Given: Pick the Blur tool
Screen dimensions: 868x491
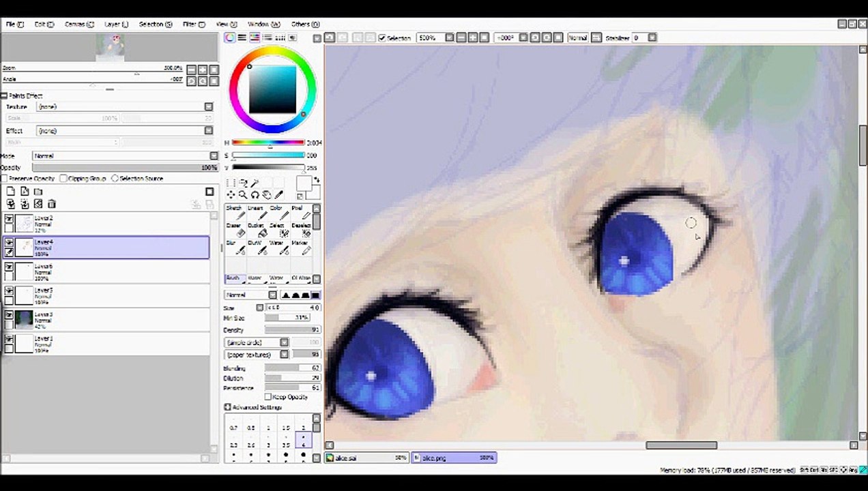Looking at the screenshot, I should [x=234, y=248].
